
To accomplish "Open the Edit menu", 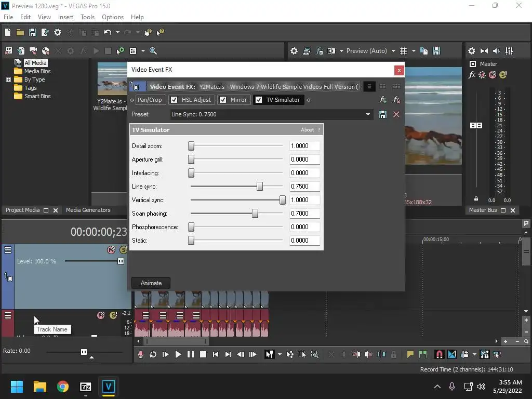I will pyautogui.click(x=25, y=17).
